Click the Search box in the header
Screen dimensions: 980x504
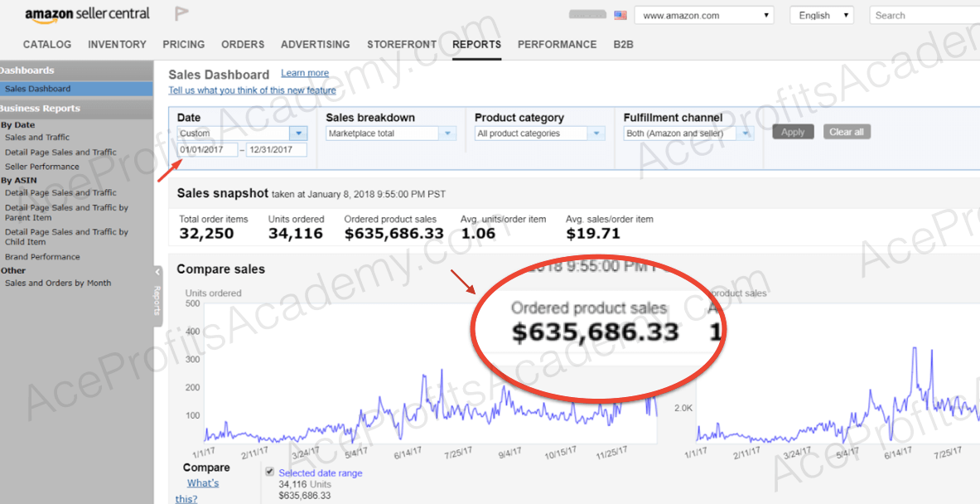(x=924, y=15)
